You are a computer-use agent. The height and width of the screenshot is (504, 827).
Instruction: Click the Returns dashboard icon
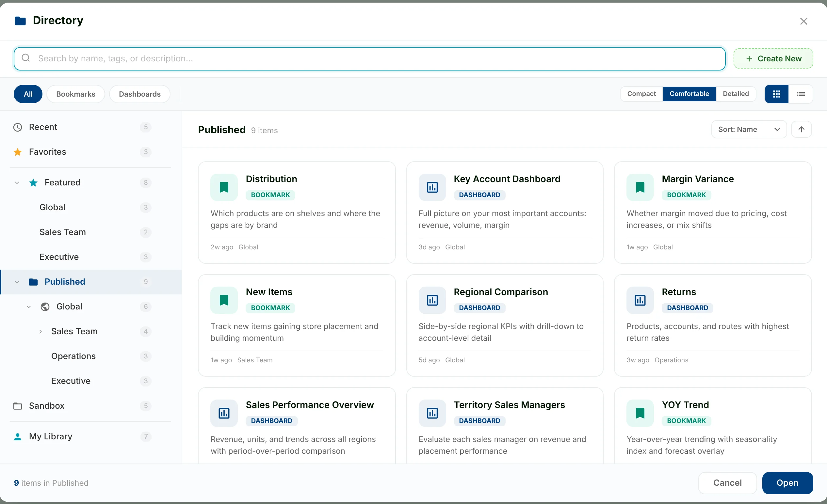click(640, 300)
